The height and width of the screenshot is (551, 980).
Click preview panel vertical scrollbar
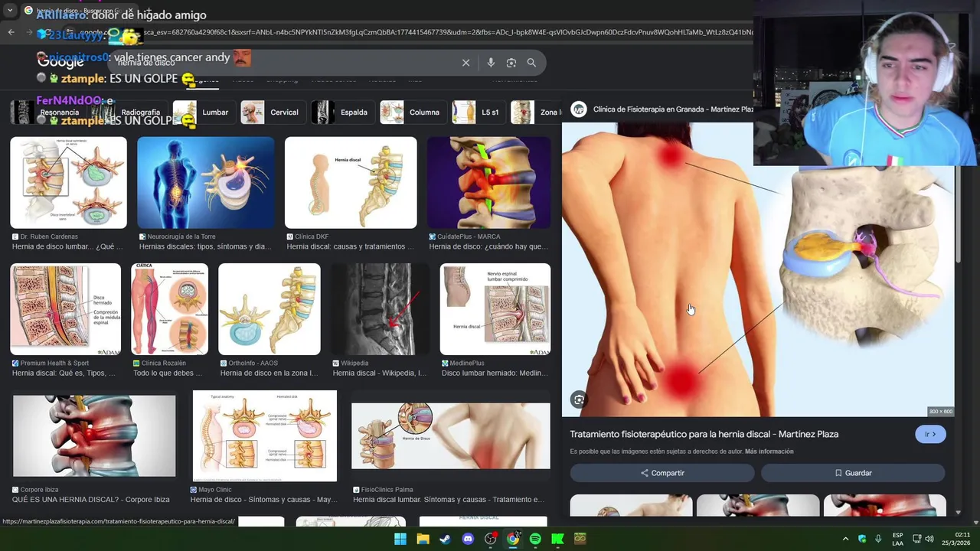pos(958,214)
